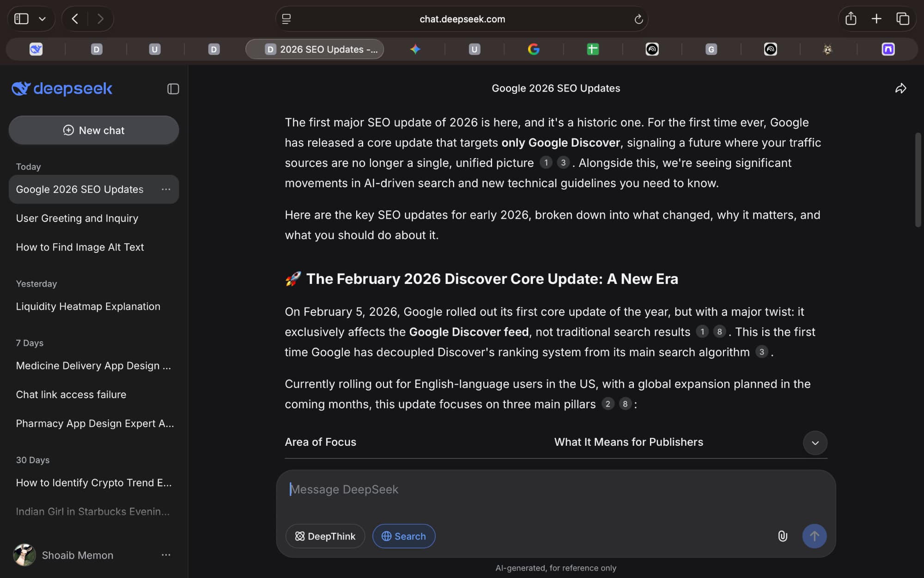Show the browser tab overview icon
This screenshot has width=924, height=578.
902,19
